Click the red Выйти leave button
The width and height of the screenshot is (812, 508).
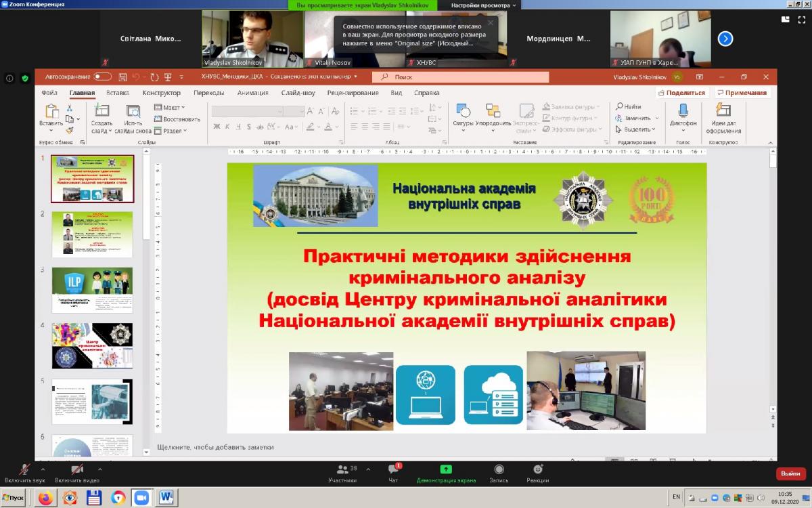tap(790, 473)
